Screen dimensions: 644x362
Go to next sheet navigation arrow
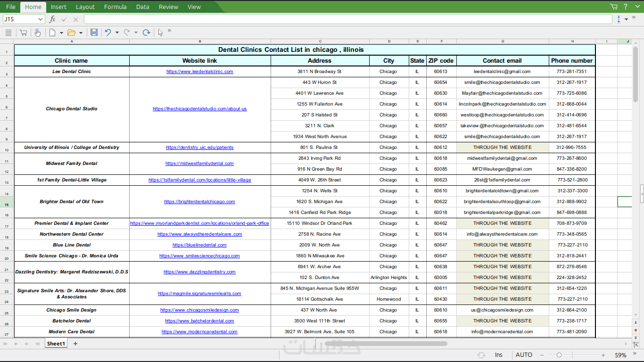(26, 344)
